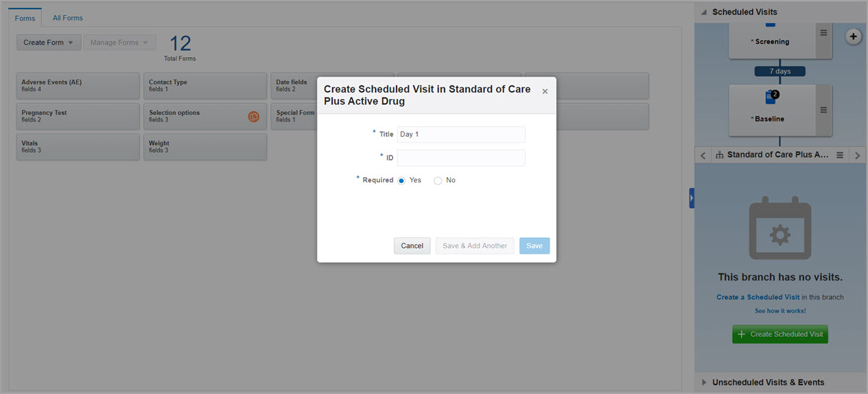Screen dimensions: 868x394
Task: Click the orange badge on Selection options
Action: pyautogui.click(x=254, y=116)
